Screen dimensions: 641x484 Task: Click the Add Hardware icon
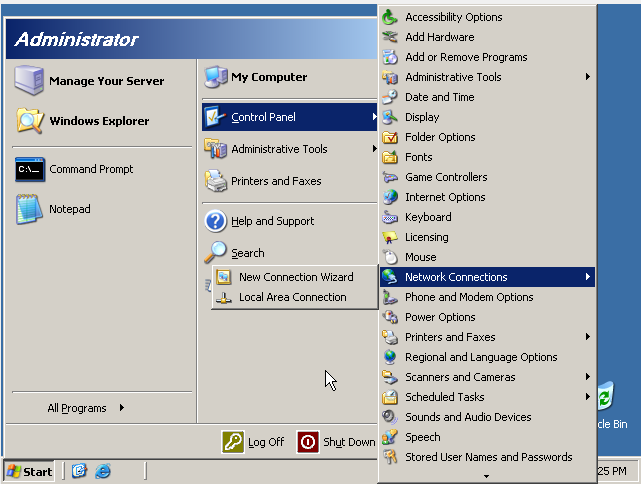pyautogui.click(x=390, y=37)
